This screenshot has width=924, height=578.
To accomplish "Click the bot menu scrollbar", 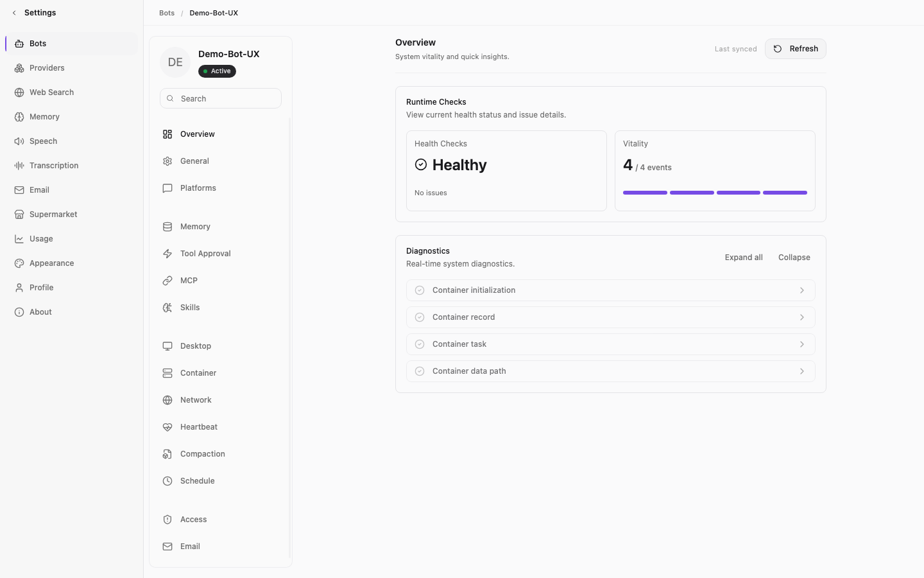I will point(290,337).
